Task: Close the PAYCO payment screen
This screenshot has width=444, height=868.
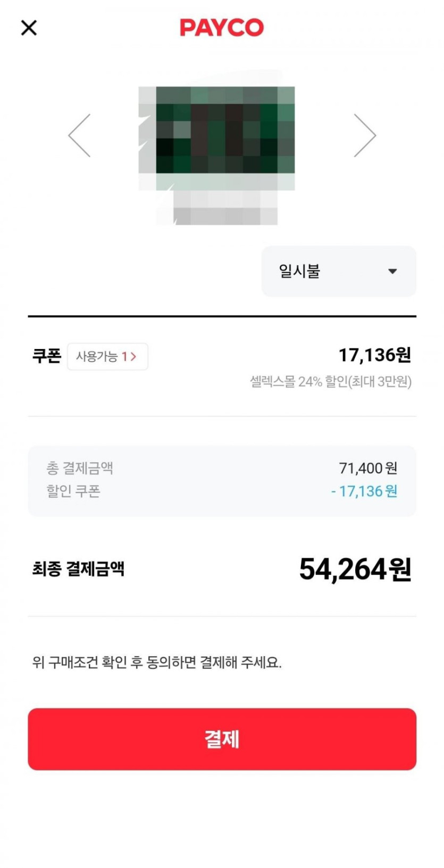Action: click(x=29, y=28)
